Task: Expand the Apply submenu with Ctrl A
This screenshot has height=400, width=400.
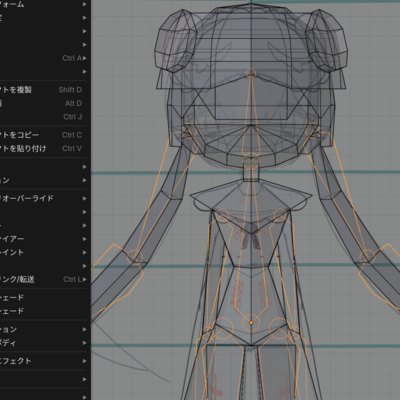Action: (43, 58)
